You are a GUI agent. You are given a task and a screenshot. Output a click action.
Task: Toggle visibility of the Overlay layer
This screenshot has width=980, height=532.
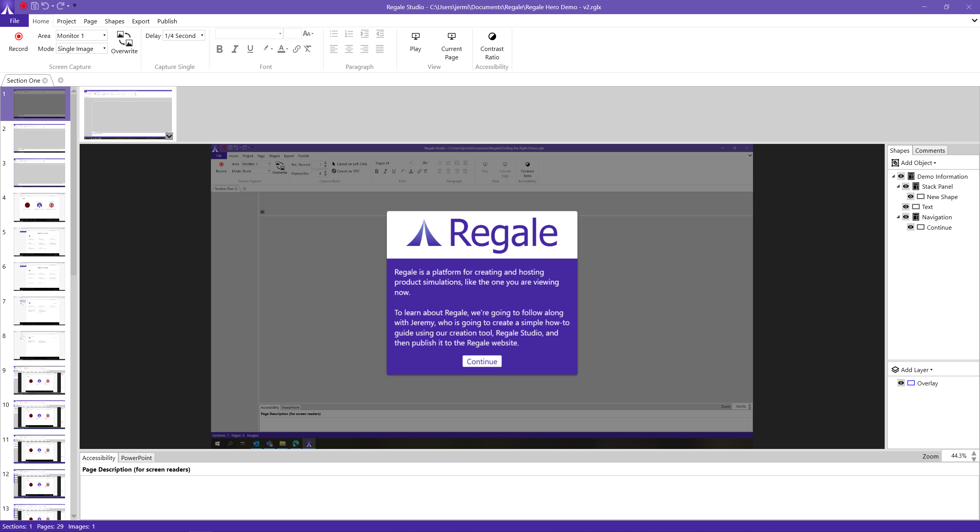(x=901, y=383)
